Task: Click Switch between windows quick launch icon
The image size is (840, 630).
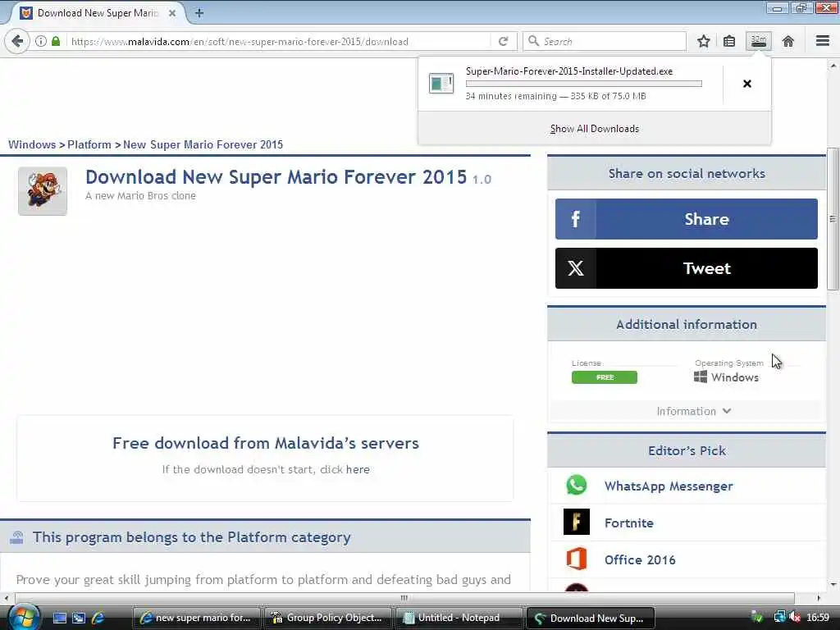Action: tap(79, 618)
